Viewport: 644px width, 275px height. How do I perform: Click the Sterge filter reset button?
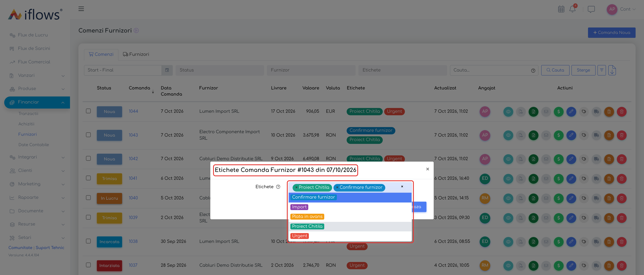(583, 70)
